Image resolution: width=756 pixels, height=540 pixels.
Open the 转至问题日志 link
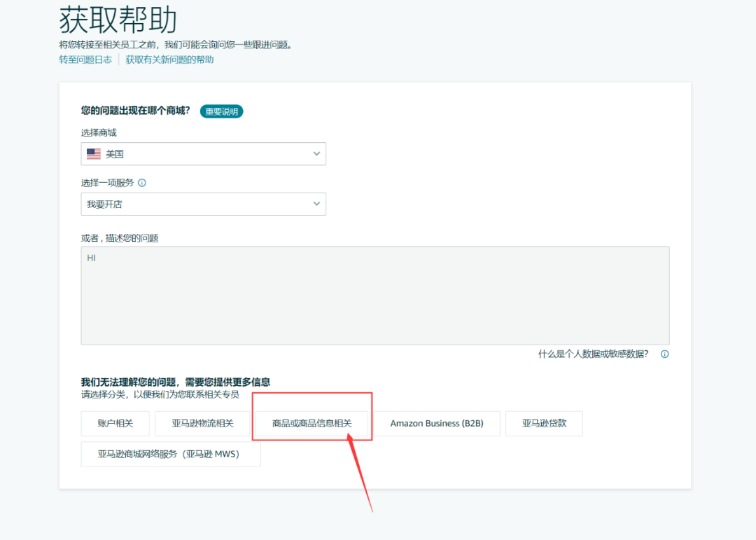point(85,60)
